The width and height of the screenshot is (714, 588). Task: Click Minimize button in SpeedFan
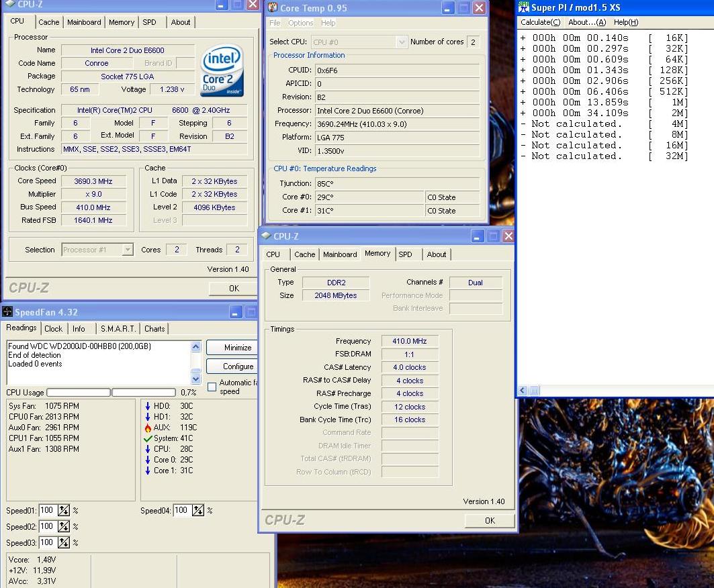pyautogui.click(x=232, y=348)
